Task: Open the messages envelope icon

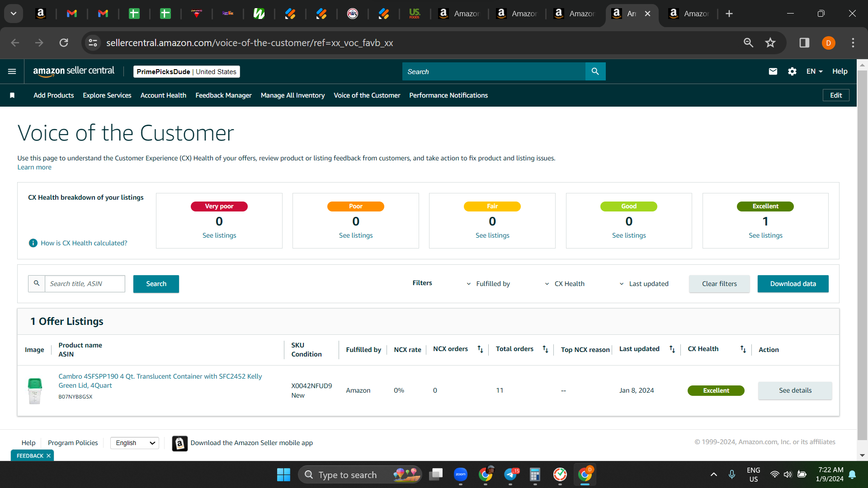Action: (773, 71)
